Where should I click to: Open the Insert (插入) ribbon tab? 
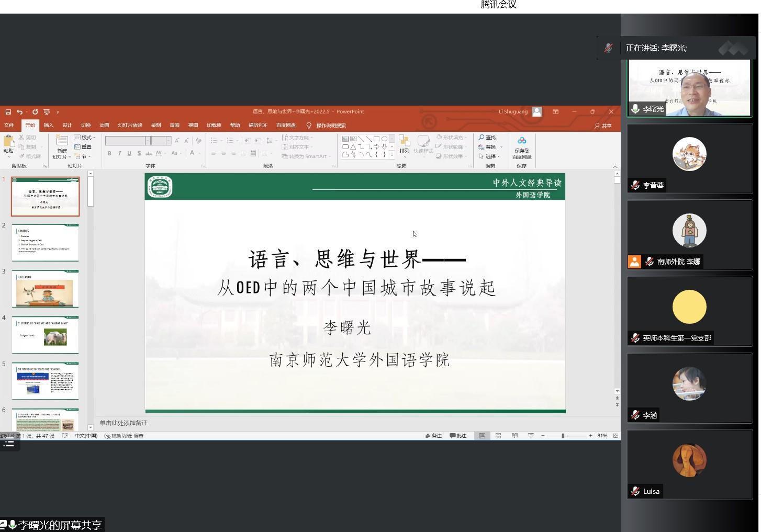coord(49,126)
